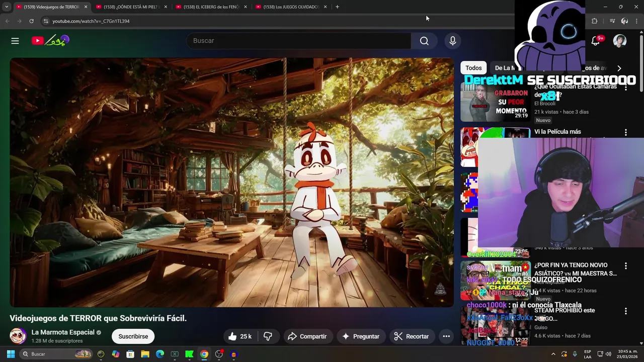
Task: Switch ESP LAA keyboard language
Action: click(x=588, y=354)
